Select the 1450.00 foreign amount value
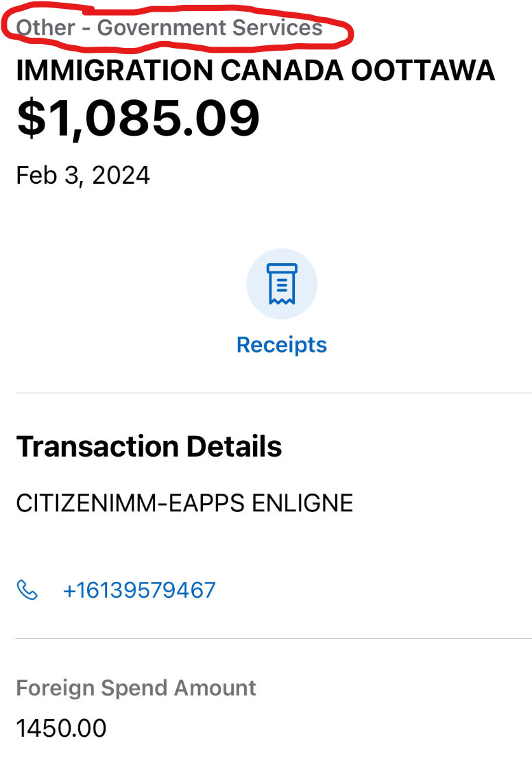This screenshot has width=532, height=763. [61, 728]
